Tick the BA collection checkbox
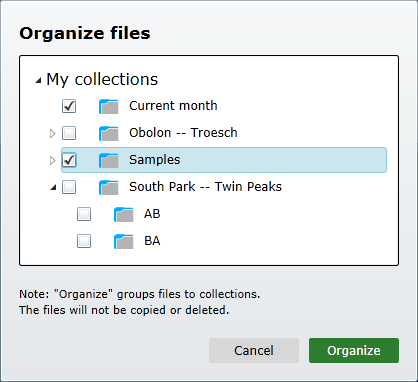Image resolution: width=418 pixels, height=382 pixels. 84,241
